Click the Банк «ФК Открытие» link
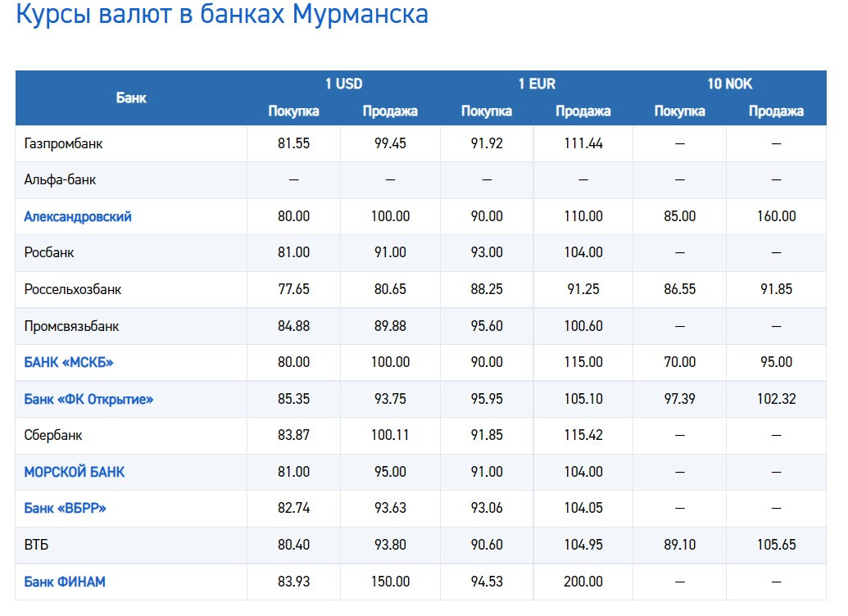Viewport: 848px width, 616px height. point(88,399)
